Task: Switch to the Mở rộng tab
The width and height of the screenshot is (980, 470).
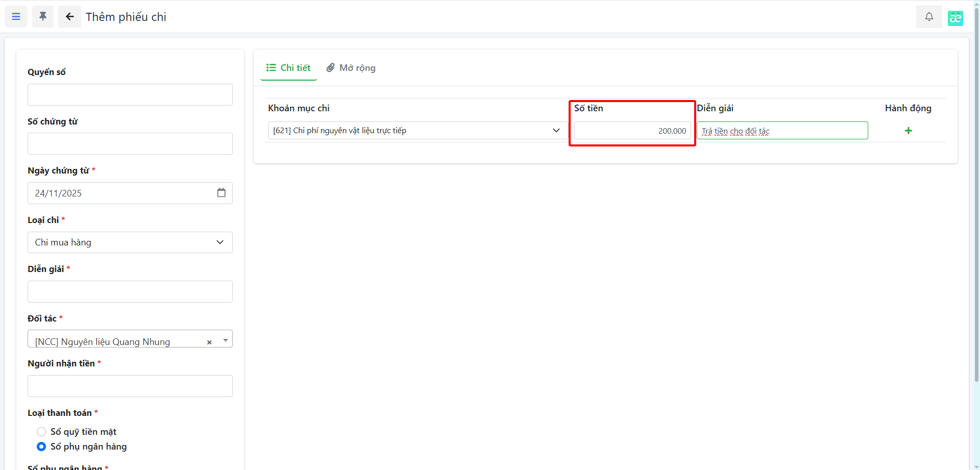Action: 351,68
